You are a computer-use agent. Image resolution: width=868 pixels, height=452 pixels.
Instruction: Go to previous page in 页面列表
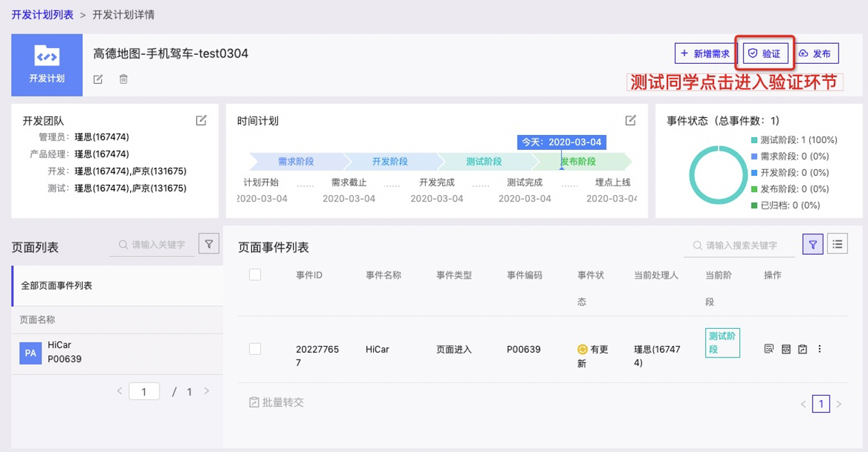pos(119,391)
